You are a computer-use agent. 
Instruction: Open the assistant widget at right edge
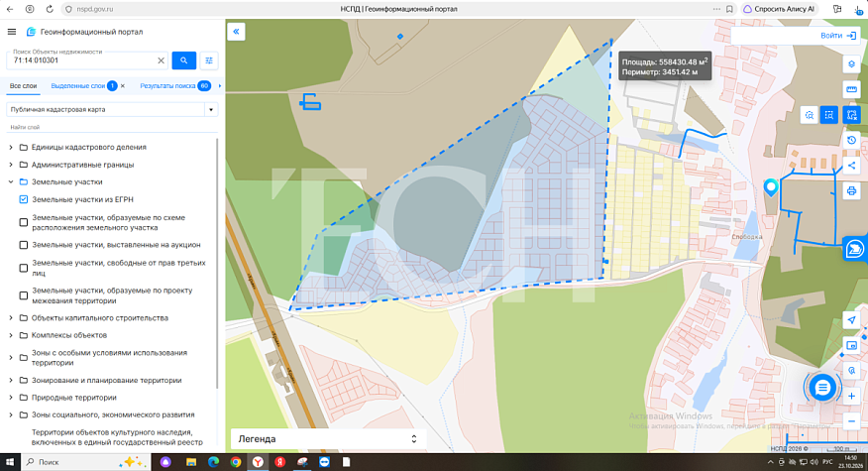tap(855, 249)
